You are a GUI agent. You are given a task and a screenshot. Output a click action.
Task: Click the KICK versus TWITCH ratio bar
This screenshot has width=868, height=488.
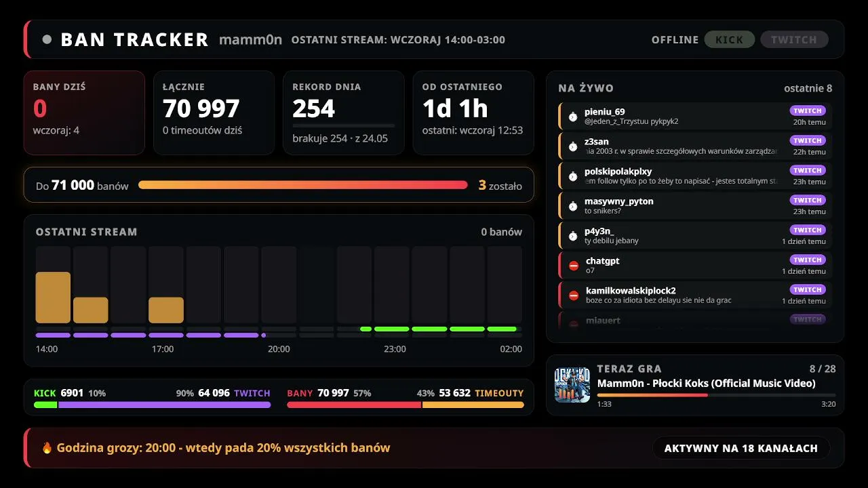click(x=153, y=405)
